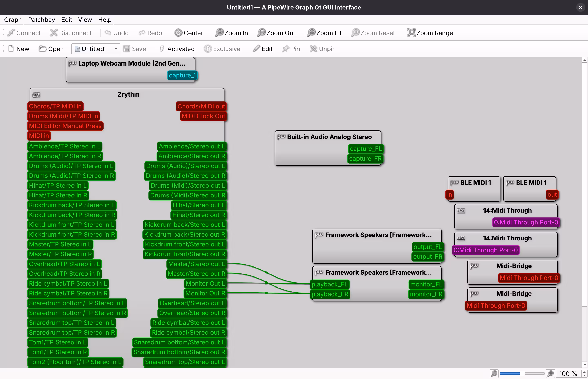
Task: Open the Help menu
Action: (x=104, y=20)
